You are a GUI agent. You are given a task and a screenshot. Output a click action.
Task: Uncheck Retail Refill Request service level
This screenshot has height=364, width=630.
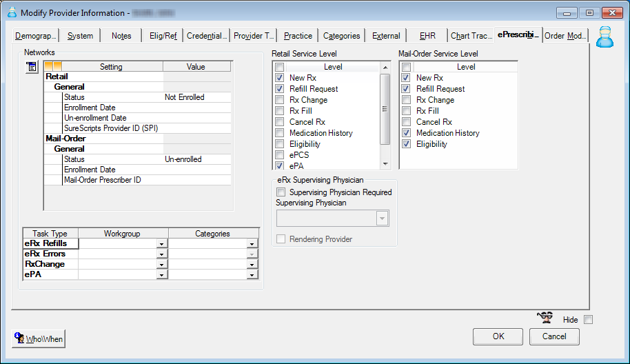coord(280,89)
